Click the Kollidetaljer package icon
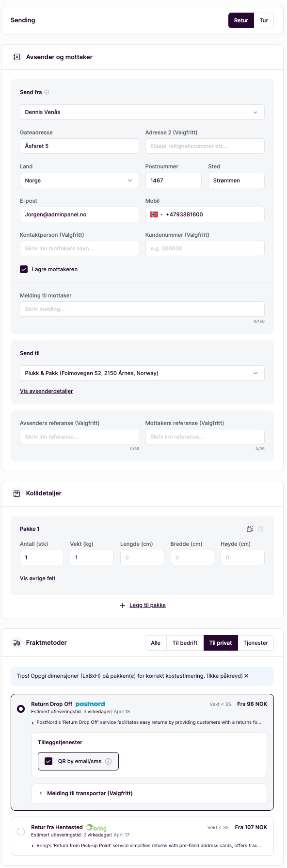The width and height of the screenshot is (287, 868). pyautogui.click(x=17, y=493)
